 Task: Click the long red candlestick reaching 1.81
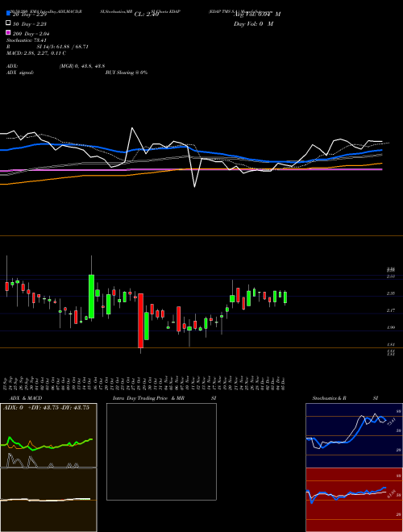tap(140, 321)
